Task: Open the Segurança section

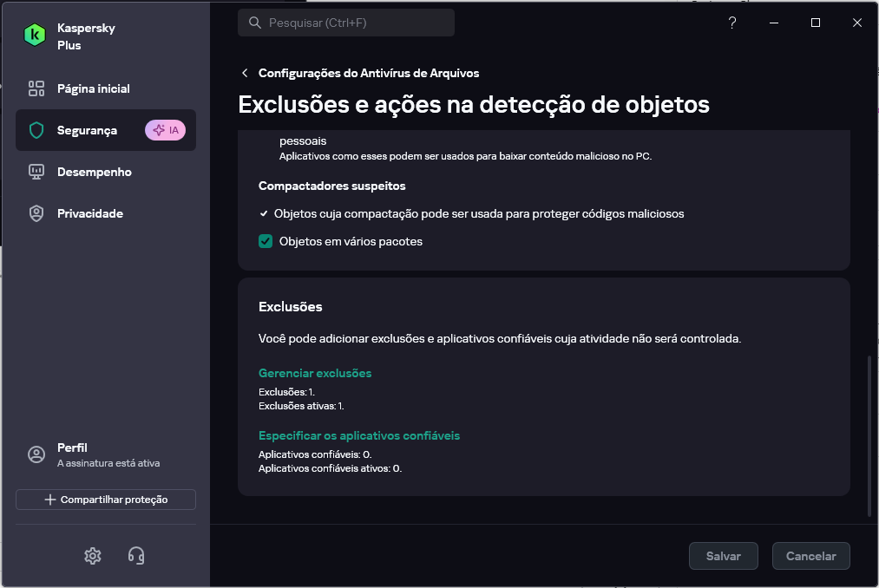Action: click(87, 130)
